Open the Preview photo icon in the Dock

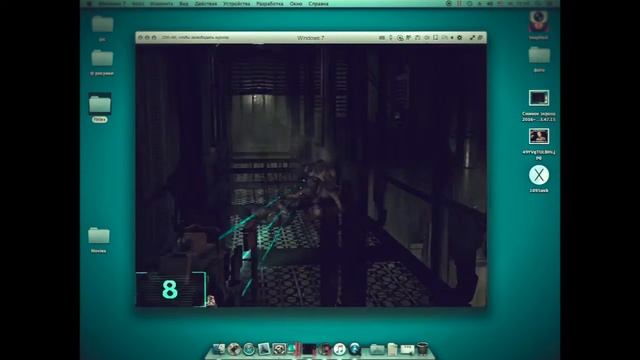(x=264, y=349)
